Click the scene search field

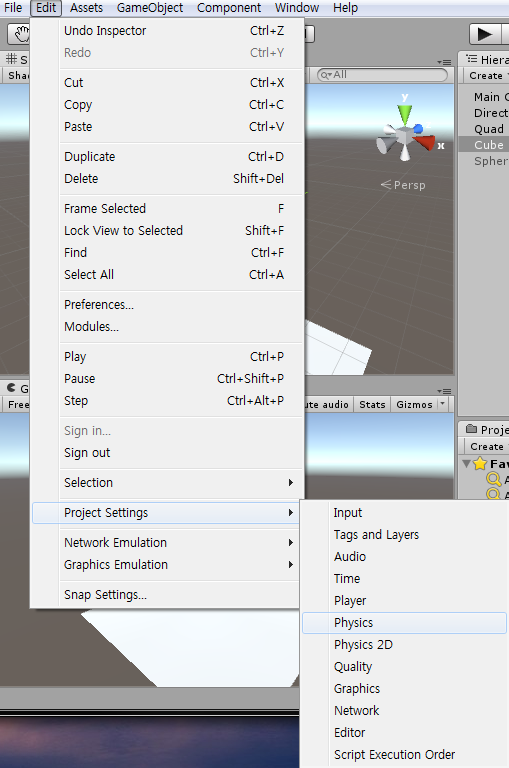(382, 74)
